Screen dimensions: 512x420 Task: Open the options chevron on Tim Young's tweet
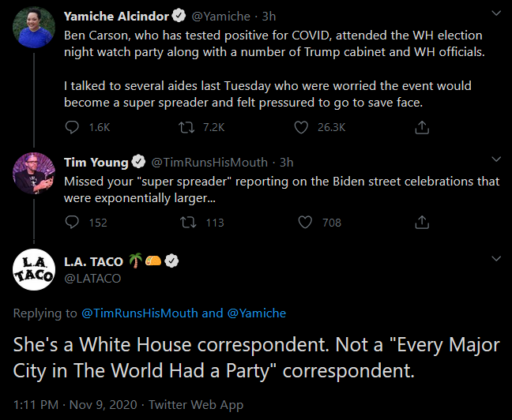coord(496,159)
